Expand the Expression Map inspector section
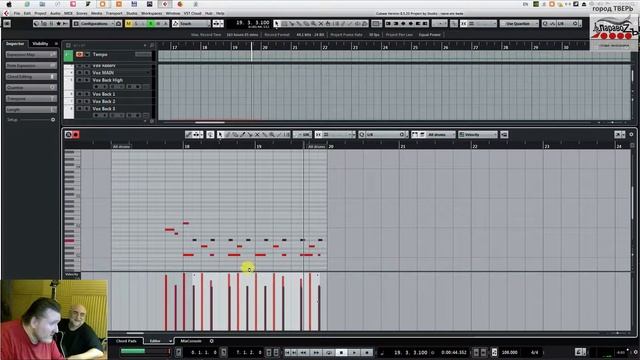Viewport: 640px width, 360px height. [x=31, y=54]
